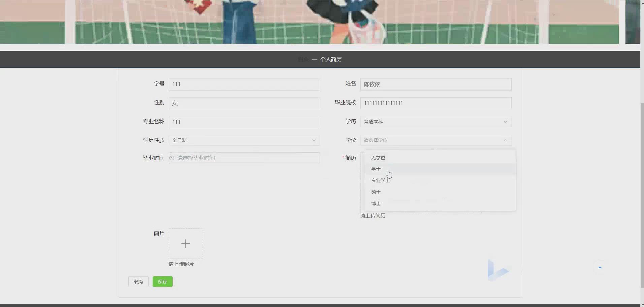The width and height of the screenshot is (644, 307).
Task: Click the 保存 save button
Action: coord(162,281)
